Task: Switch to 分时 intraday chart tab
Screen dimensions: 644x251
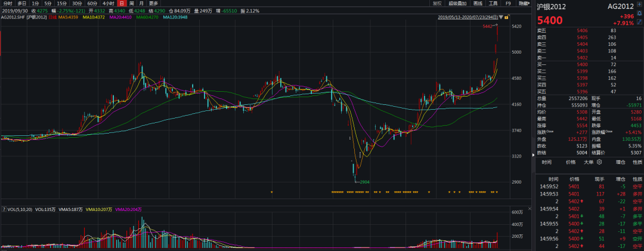Action: tap(7, 4)
